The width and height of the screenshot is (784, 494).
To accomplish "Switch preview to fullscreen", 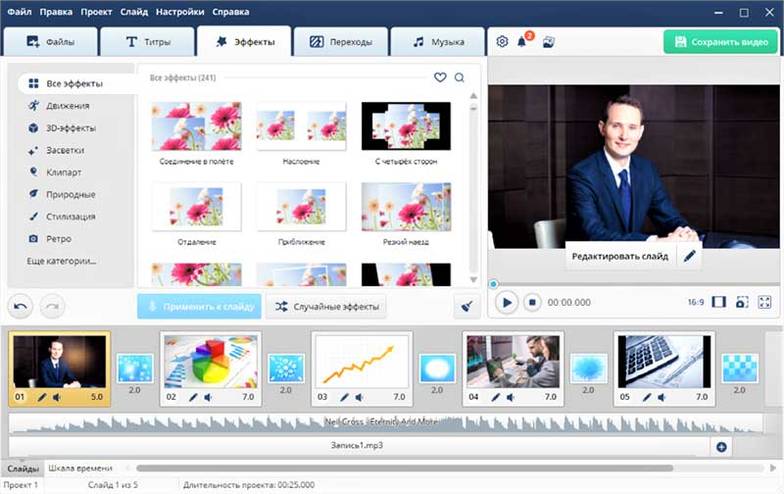I will (x=764, y=302).
